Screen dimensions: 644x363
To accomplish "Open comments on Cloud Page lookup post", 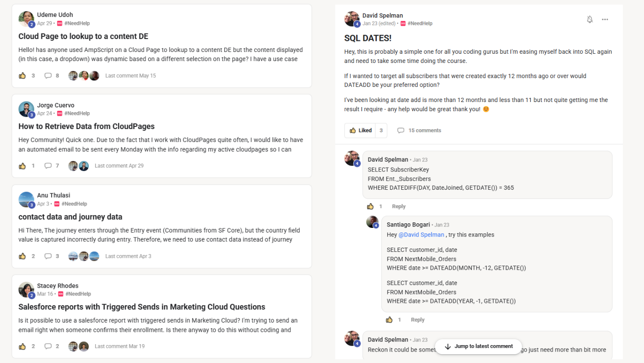I will point(48,75).
